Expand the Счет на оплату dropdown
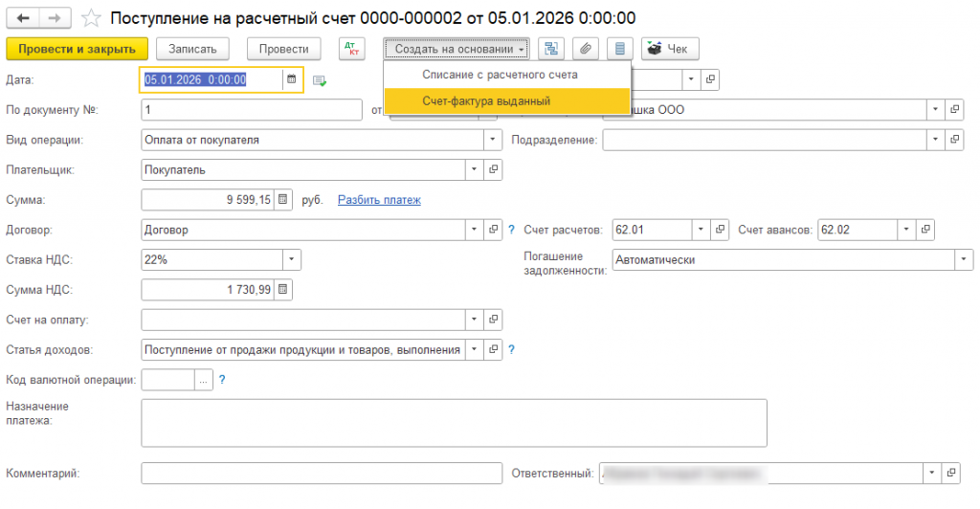 (474, 320)
